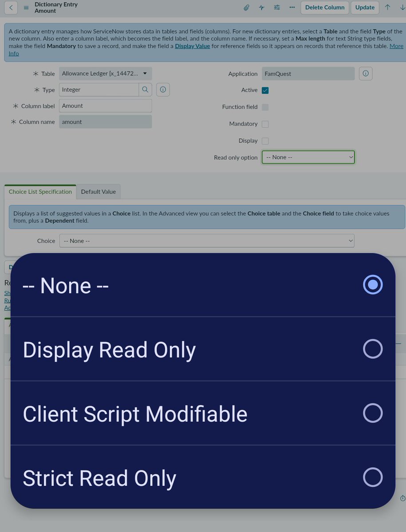This screenshot has width=406, height=532.
Task: Go to previous record with up arrow
Action: [x=387, y=7]
